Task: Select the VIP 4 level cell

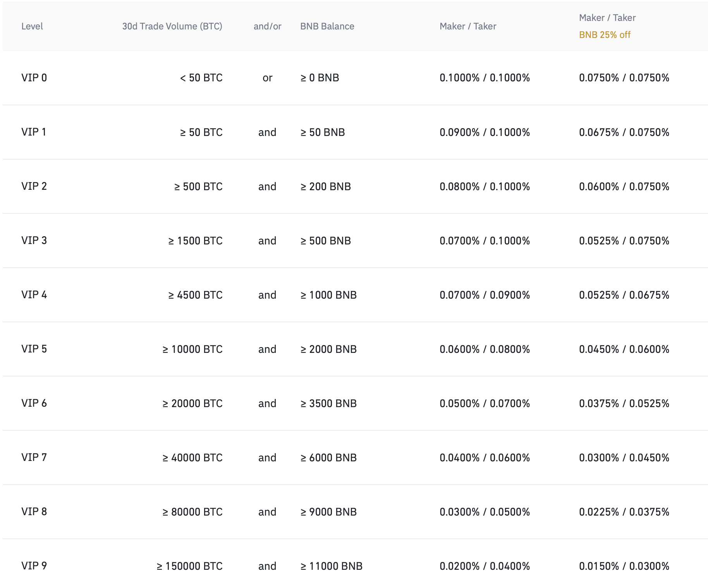Action: 34,295
